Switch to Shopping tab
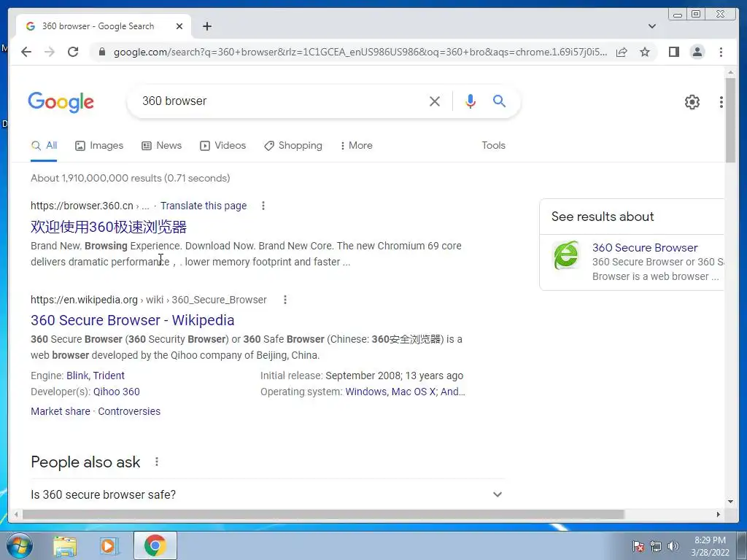747x560 pixels. [x=293, y=145]
